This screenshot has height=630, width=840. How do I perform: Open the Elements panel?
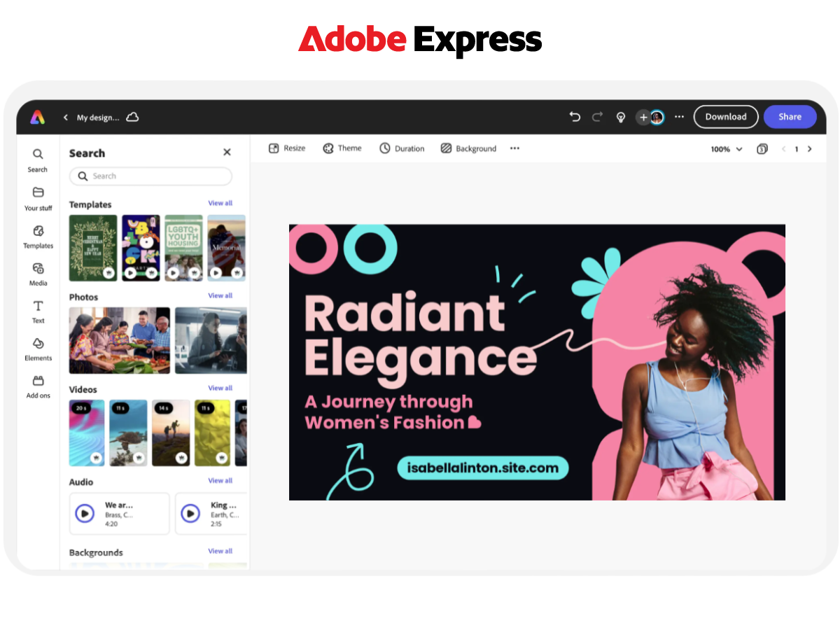pos(38,349)
